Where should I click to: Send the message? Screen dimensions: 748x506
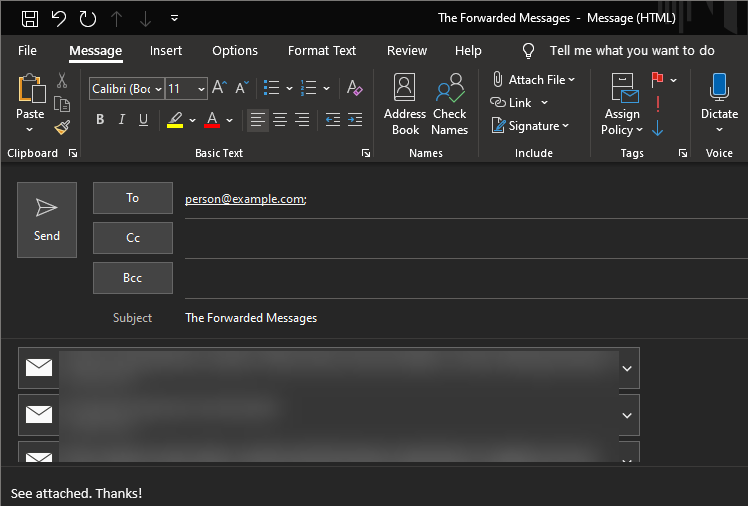click(x=47, y=220)
